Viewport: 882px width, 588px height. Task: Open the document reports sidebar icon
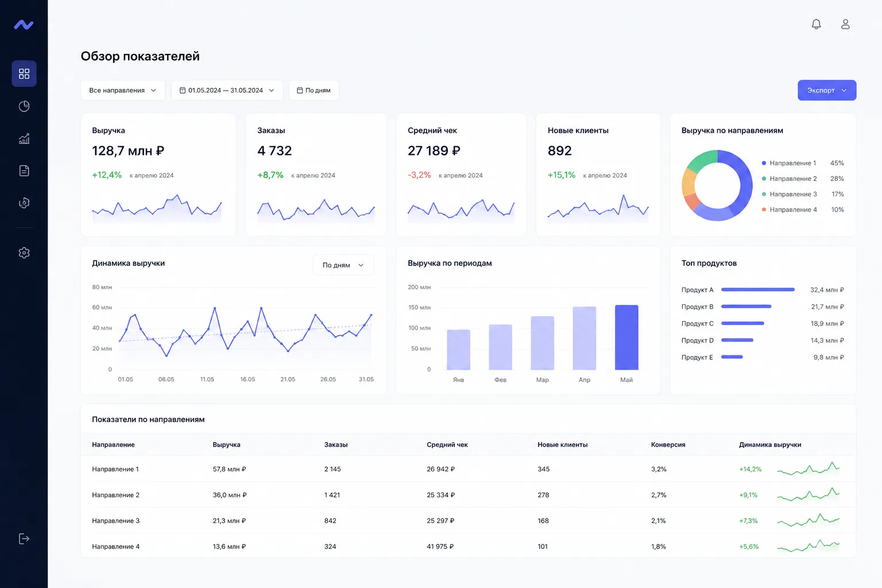[24, 171]
